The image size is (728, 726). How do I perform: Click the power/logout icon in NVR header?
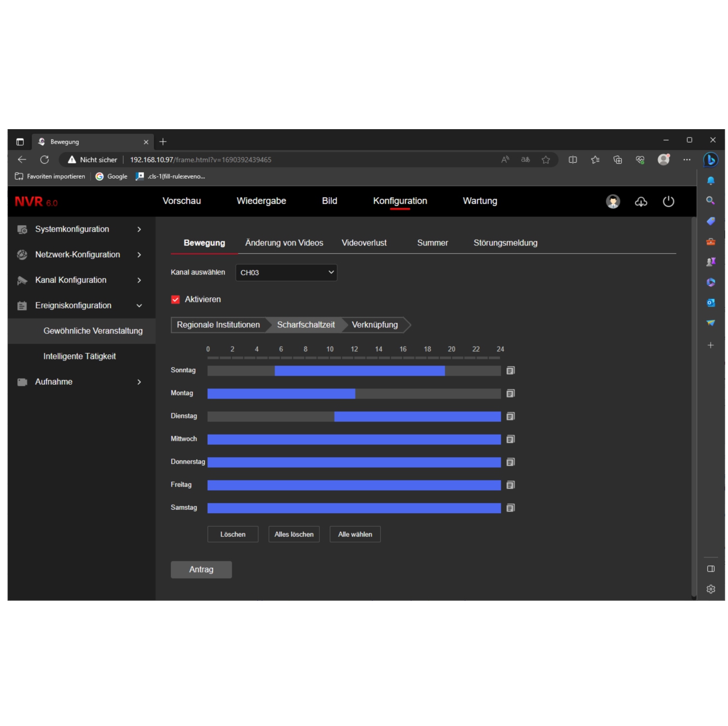pyautogui.click(x=668, y=202)
